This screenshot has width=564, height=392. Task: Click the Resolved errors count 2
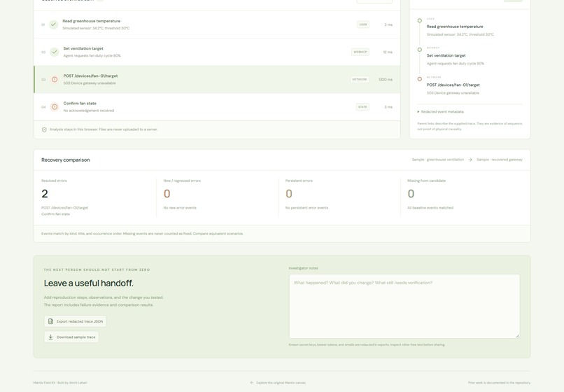point(45,194)
